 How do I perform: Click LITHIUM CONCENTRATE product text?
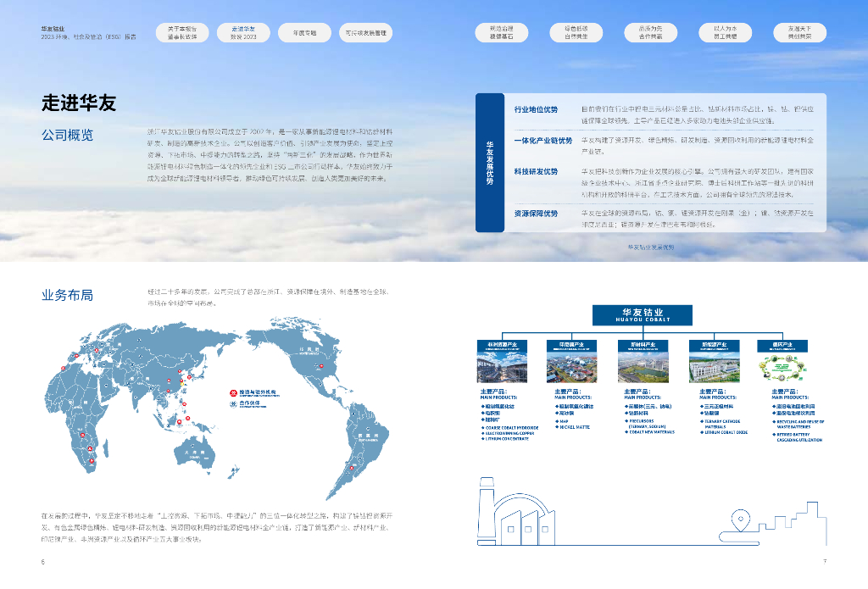coord(507,439)
